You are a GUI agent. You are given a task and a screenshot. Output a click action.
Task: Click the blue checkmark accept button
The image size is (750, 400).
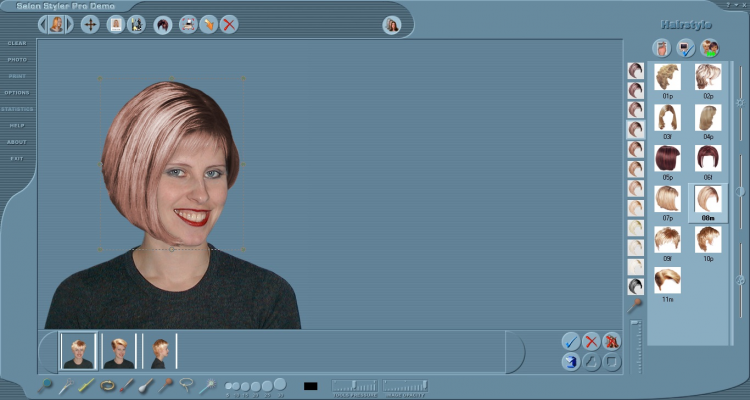click(x=571, y=341)
